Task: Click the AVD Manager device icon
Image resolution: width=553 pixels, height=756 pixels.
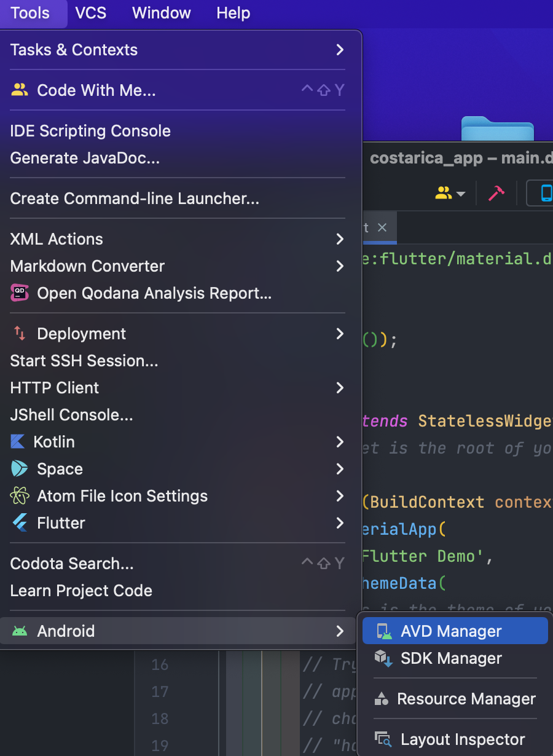Action: (384, 631)
